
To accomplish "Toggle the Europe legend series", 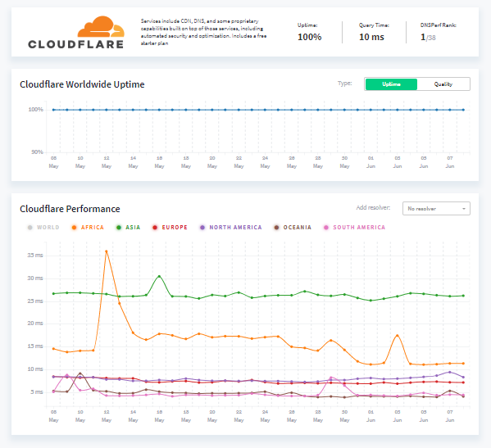I will coord(170,228).
